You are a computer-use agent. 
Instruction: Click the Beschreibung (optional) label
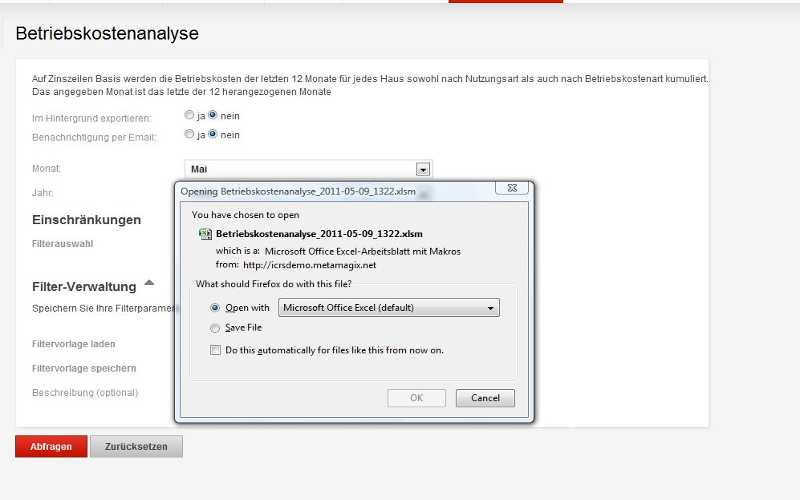(85, 393)
